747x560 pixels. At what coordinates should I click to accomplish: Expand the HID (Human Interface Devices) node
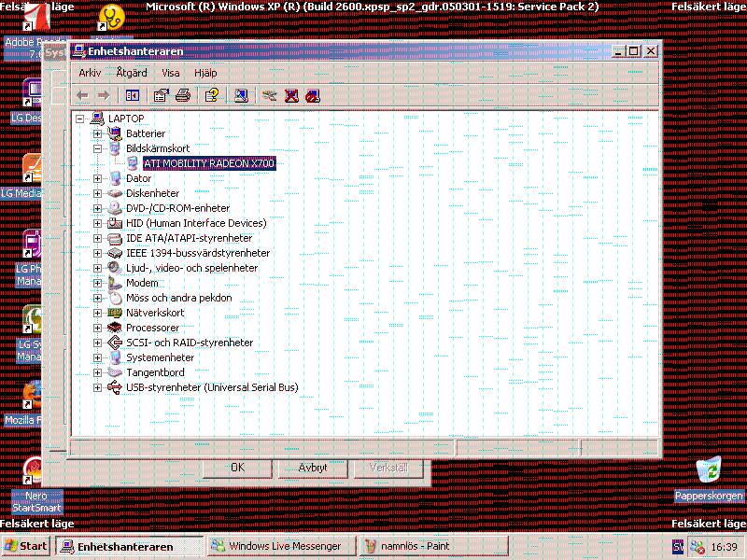(x=97, y=223)
